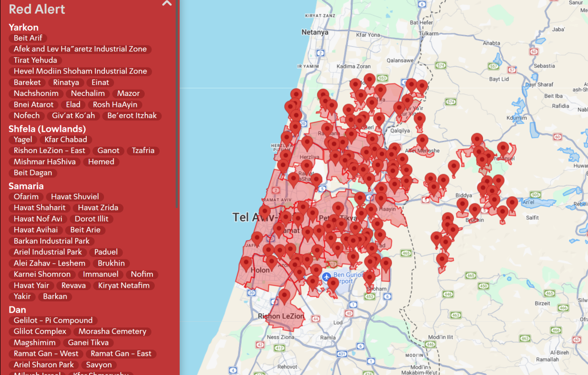
Task: Select the Ofarim tag
Action: click(26, 197)
